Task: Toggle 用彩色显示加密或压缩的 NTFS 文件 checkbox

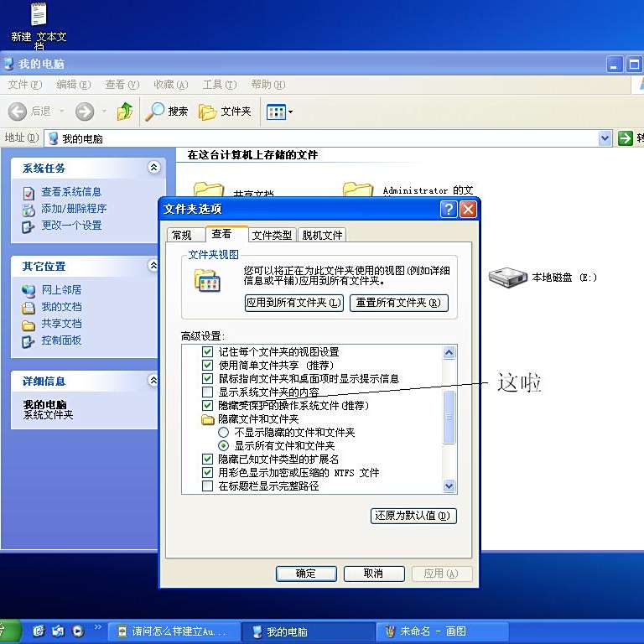Action: click(207, 473)
